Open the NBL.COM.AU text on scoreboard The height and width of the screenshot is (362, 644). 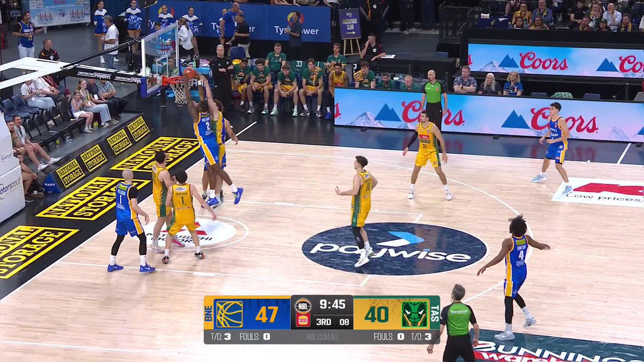pos(322,337)
